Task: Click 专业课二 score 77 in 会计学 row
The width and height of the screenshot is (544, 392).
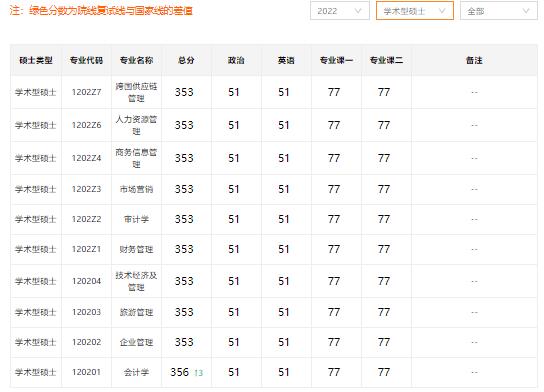Action: coord(384,372)
